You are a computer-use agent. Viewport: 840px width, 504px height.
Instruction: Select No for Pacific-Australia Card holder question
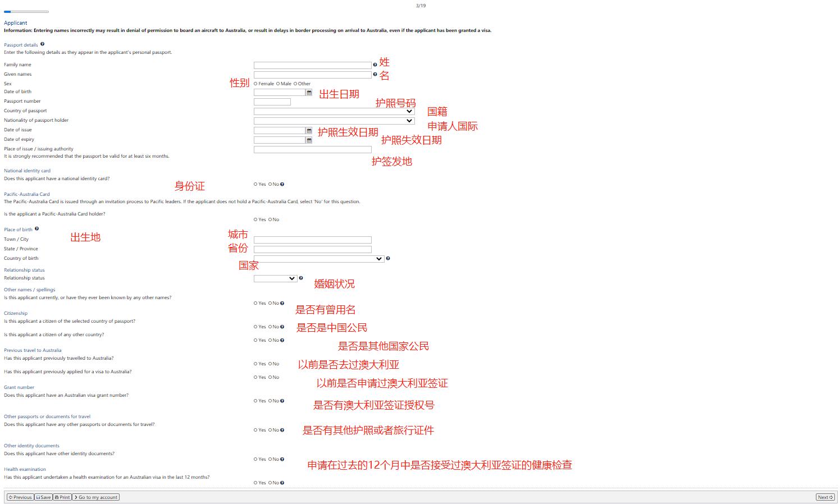click(x=271, y=219)
